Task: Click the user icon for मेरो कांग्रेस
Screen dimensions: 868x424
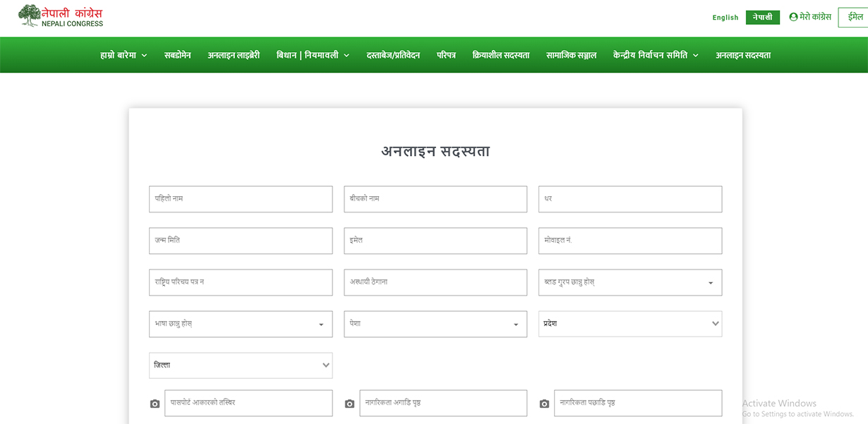Action: coord(793,17)
